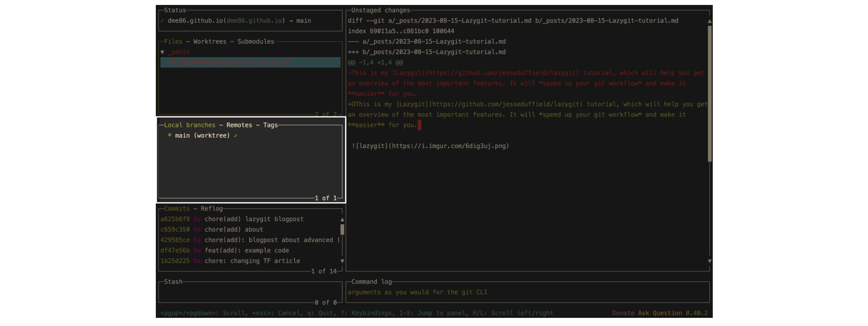Click the commits panel scroll-down arrow
868x326 pixels.
pos(342,261)
